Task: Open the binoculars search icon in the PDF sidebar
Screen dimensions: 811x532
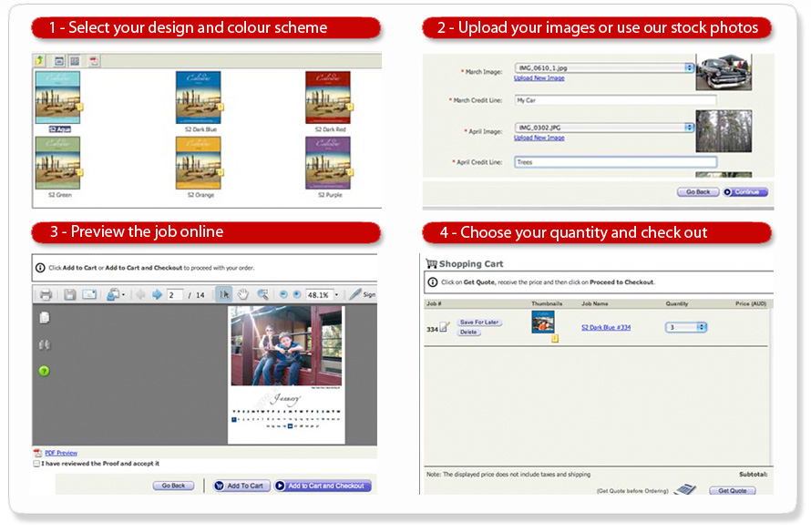Action: coord(45,345)
